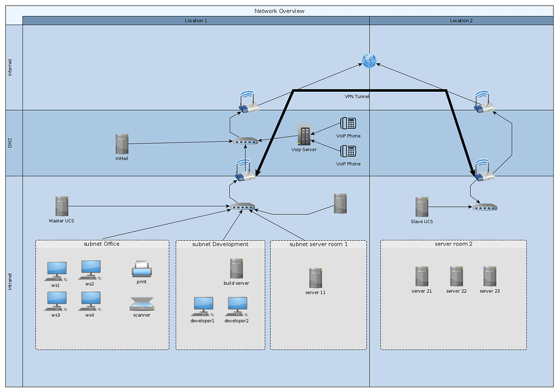Select the Slave UCS server icon
Viewport: 559px width, 392px height.
click(421, 206)
